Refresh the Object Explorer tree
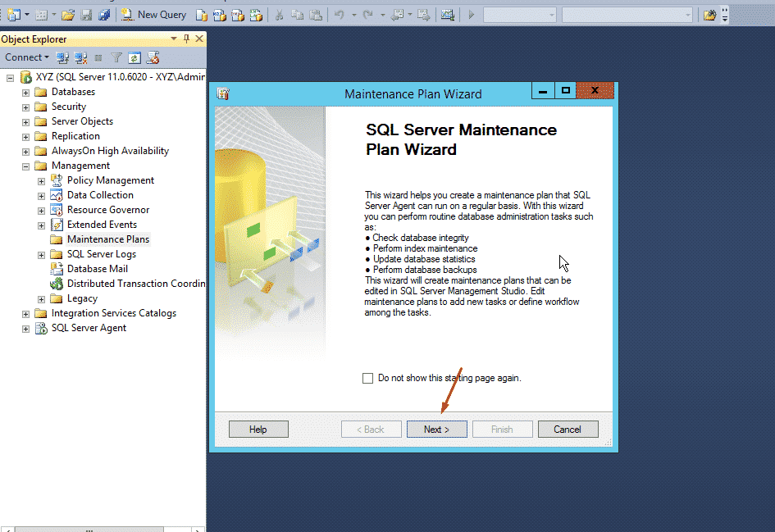 point(134,57)
